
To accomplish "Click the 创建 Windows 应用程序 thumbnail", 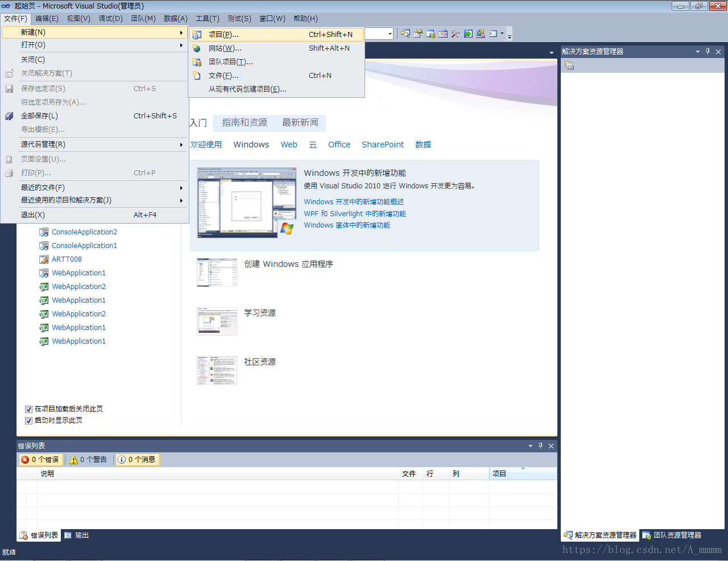I will coord(217,273).
